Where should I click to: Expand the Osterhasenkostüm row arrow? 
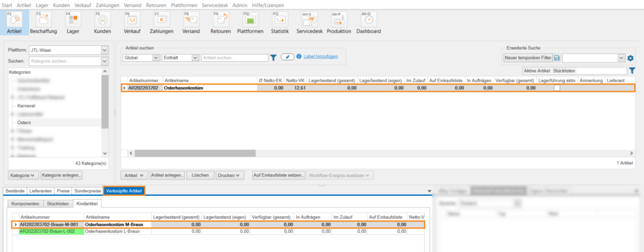tap(124, 88)
